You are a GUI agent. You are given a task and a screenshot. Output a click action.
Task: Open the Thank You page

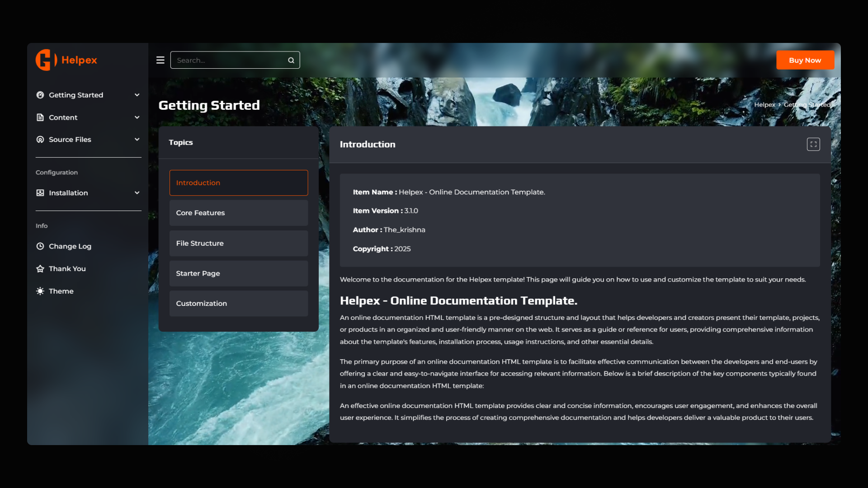[67, 269]
